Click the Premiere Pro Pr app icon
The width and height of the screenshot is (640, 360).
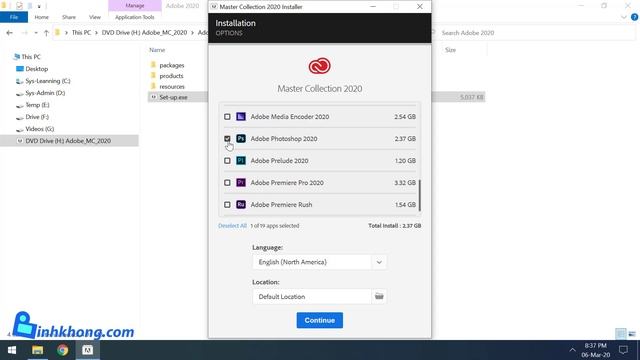tap(241, 183)
